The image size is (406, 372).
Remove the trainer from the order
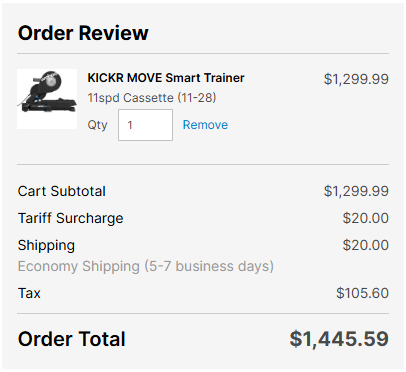tap(205, 125)
